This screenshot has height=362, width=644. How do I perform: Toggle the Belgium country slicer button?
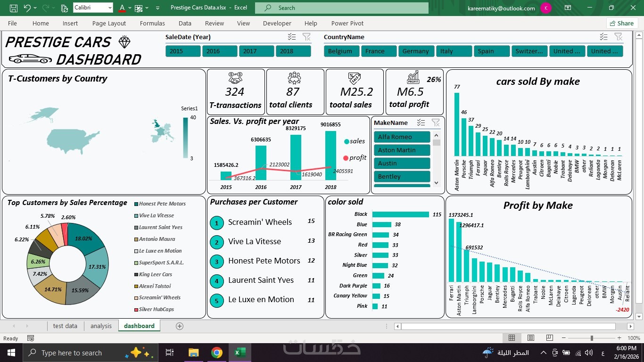point(342,51)
